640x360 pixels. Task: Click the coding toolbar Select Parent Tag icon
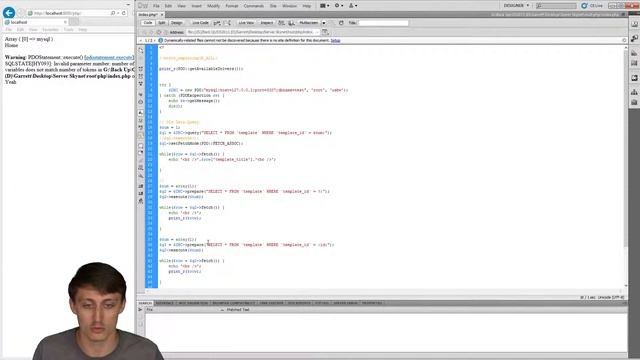coord(141,94)
